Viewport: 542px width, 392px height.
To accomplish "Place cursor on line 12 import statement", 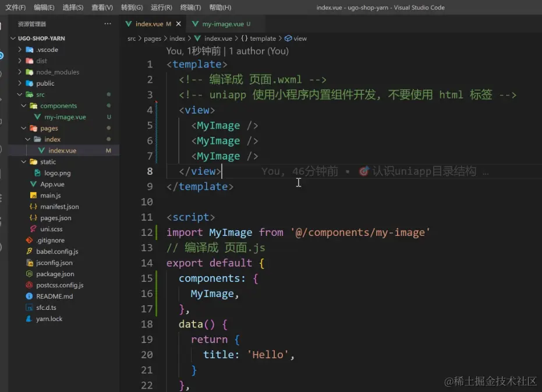I will pos(298,232).
